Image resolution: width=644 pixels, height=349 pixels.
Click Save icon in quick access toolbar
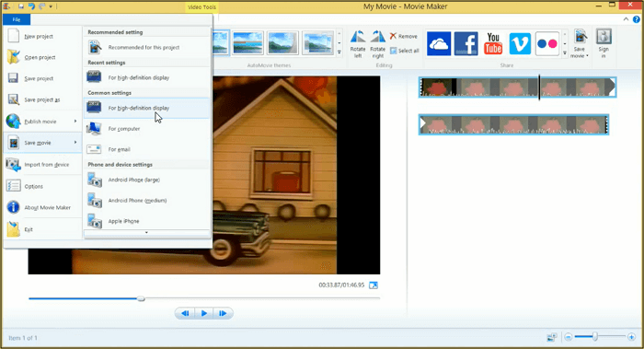point(20,6)
